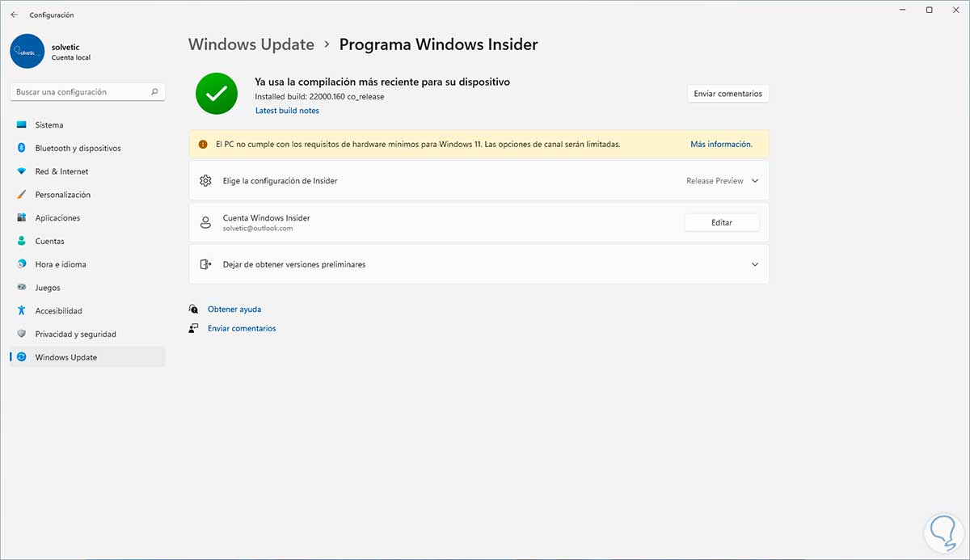Click the Cuenta local label
Screen dimensions: 970x560
click(x=71, y=58)
